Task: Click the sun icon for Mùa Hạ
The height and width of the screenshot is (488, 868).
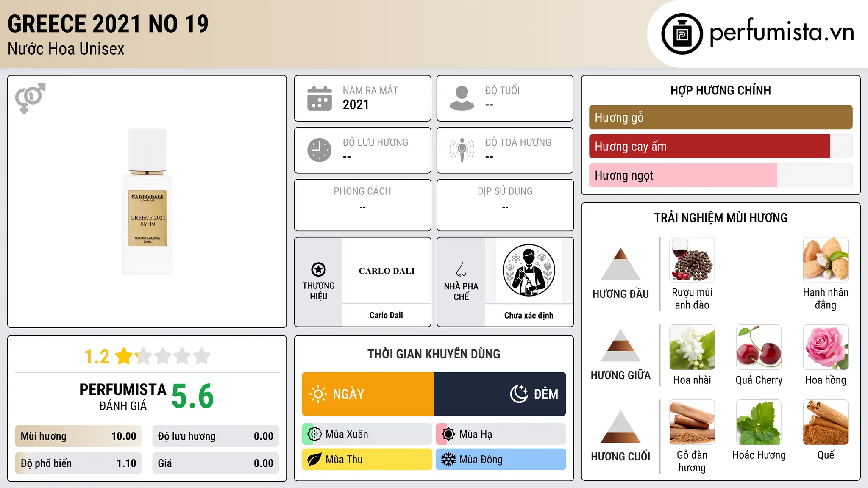Action: (448, 434)
